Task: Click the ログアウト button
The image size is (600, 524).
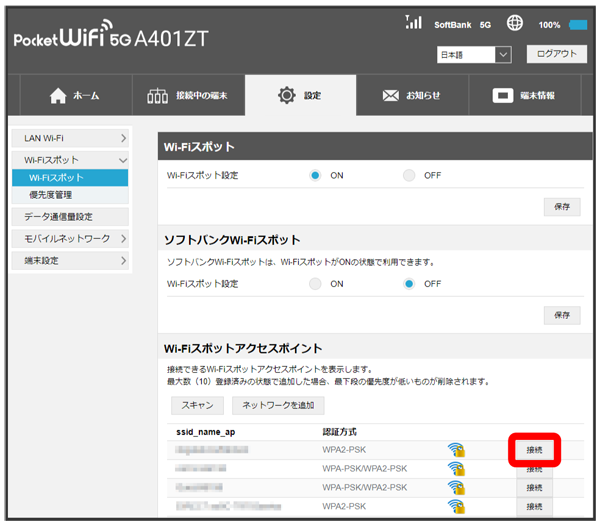Action: (556, 54)
